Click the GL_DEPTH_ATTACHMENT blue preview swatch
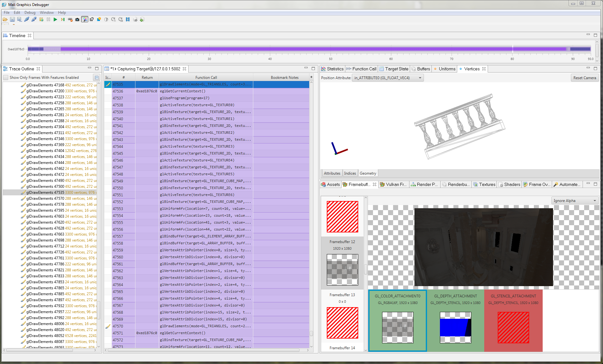Screen dimensions: 603x364 [x=455, y=327]
